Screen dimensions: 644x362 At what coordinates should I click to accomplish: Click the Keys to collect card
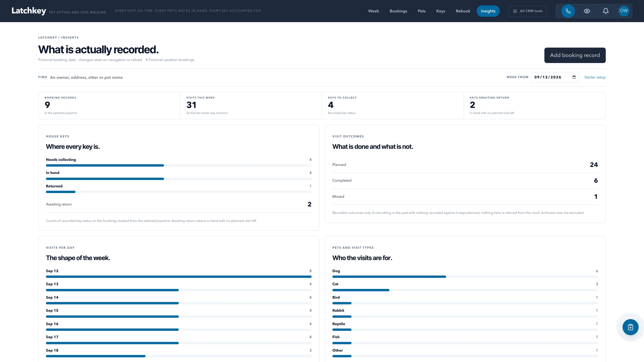393,105
